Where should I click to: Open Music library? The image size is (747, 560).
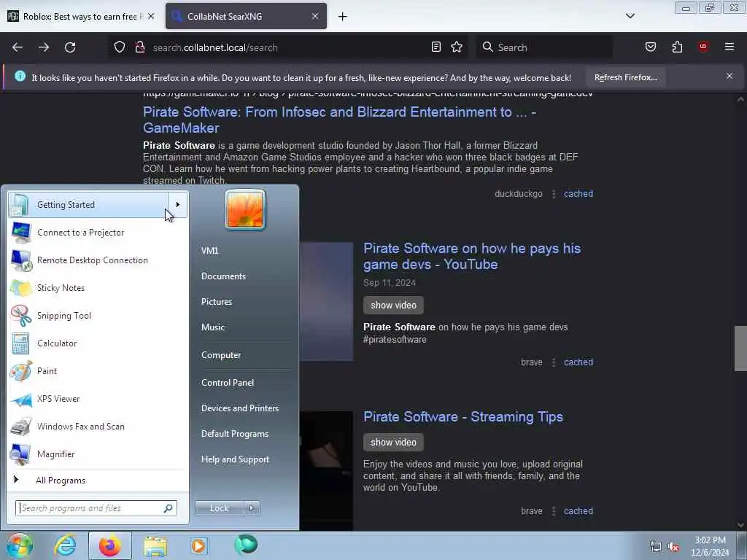pyautogui.click(x=213, y=327)
